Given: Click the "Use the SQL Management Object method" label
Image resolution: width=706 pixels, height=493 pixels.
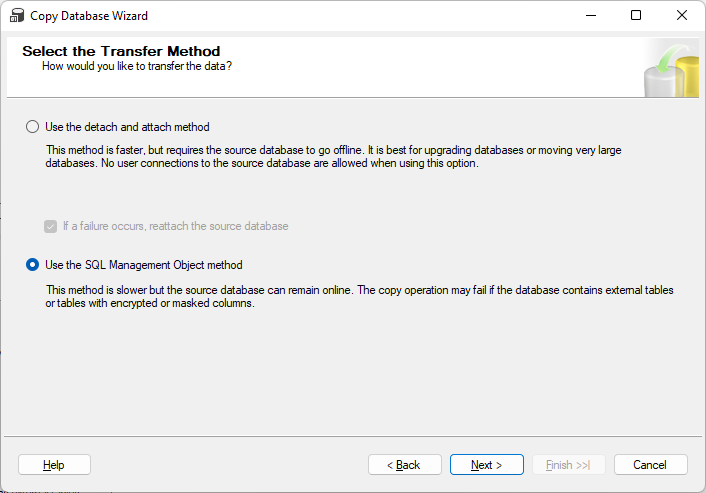Looking at the screenshot, I should 144,265.
